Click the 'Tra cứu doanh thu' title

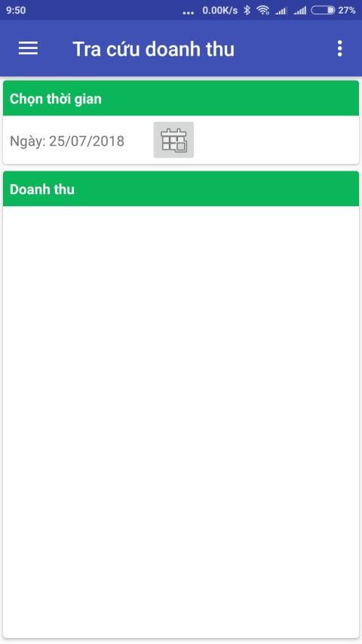pyautogui.click(x=154, y=49)
